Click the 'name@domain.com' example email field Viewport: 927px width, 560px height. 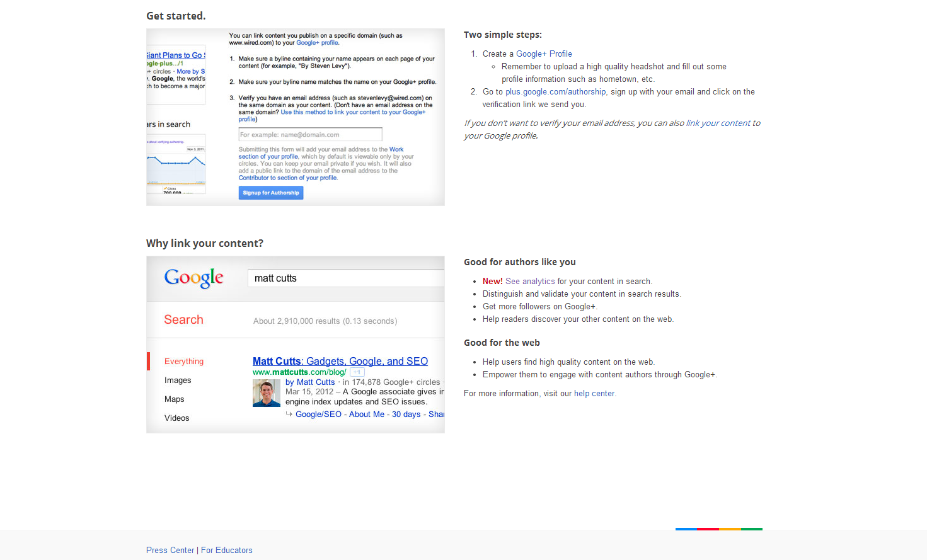310,134
